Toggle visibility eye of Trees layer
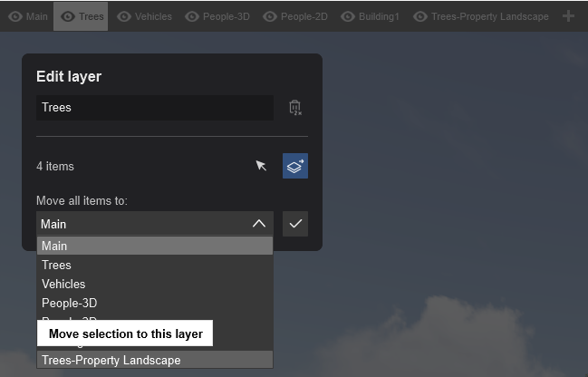Viewport: 588px width, 377px height. tap(68, 16)
